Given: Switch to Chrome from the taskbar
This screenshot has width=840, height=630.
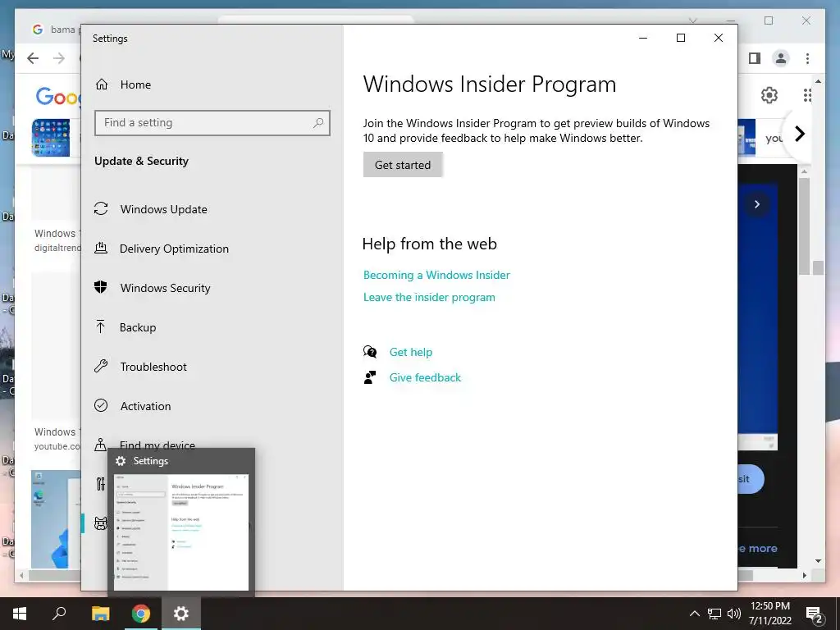Looking at the screenshot, I should pyautogui.click(x=141, y=614).
